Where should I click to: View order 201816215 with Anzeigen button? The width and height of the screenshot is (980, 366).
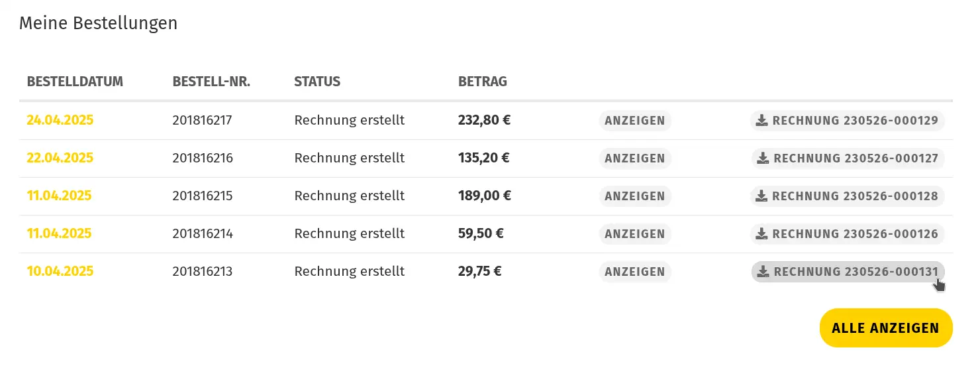635,196
